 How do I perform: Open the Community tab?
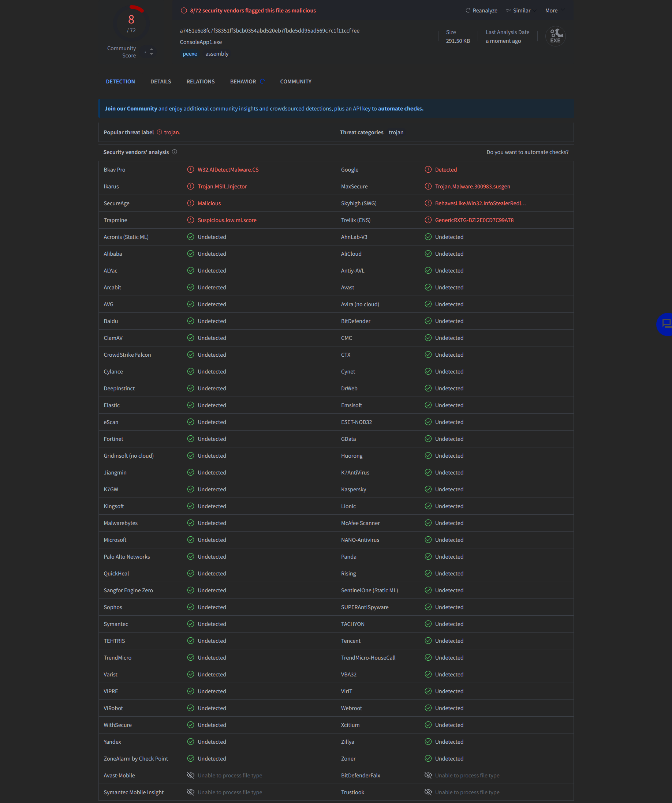pyautogui.click(x=296, y=82)
